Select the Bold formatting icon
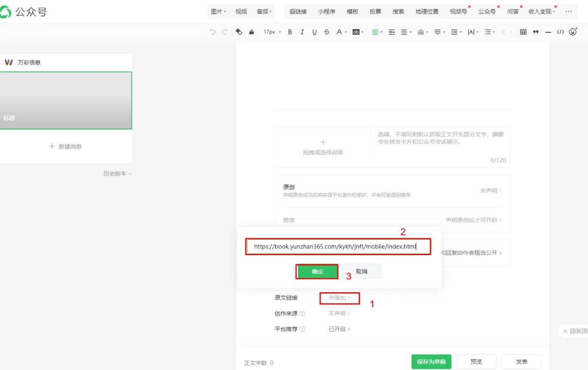The image size is (588, 370). click(290, 32)
